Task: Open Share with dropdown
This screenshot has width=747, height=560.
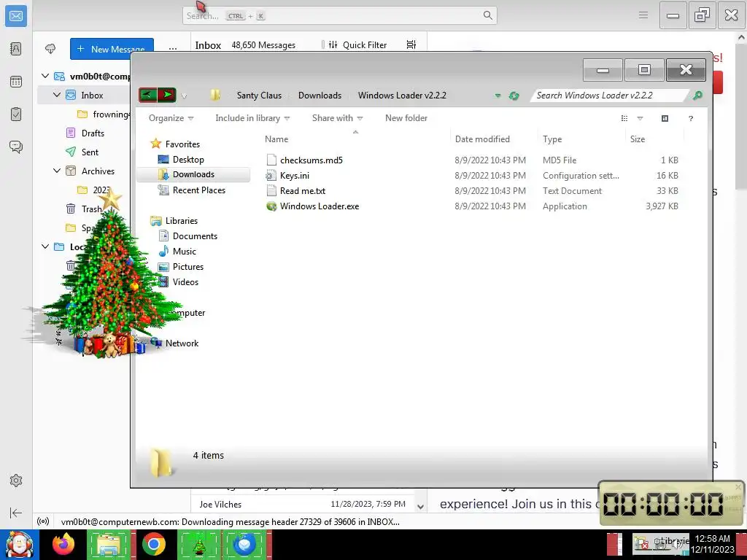Action: [337, 118]
